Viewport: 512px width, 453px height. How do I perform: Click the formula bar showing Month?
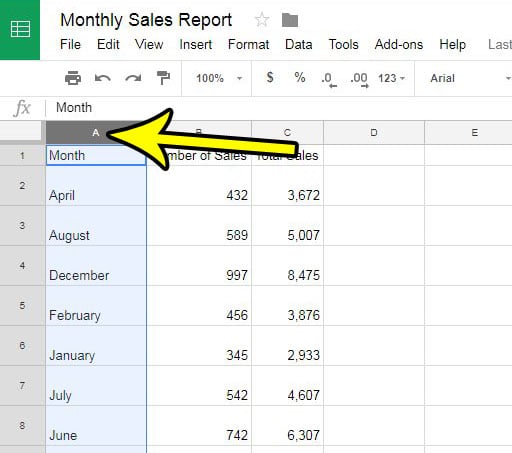[x=280, y=108]
